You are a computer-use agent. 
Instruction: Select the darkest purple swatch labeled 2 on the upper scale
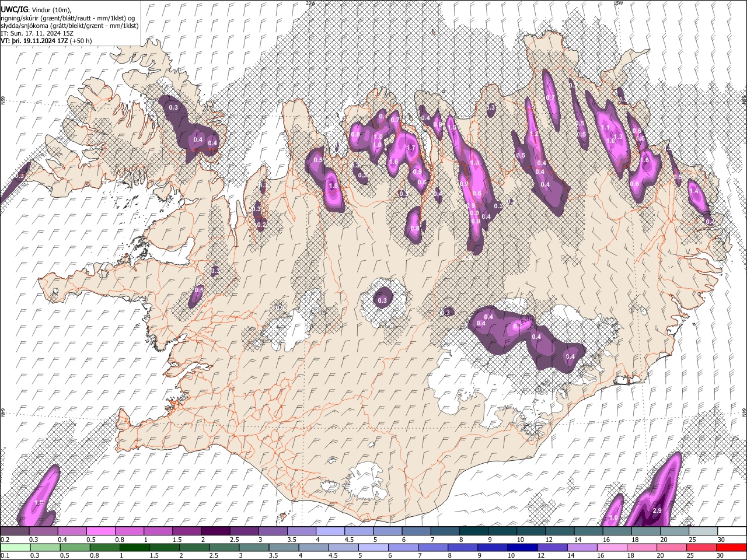(x=215, y=531)
